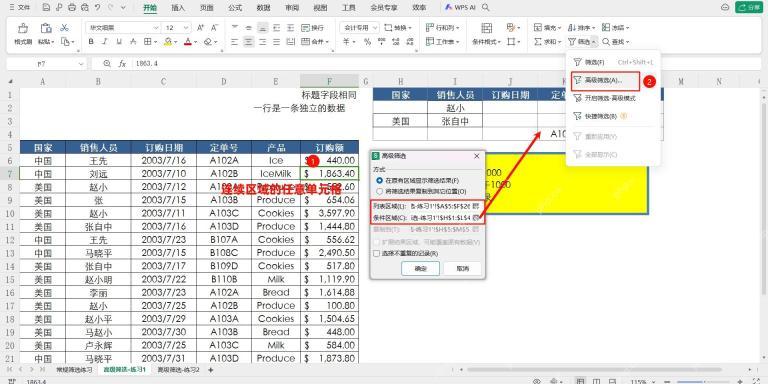Click the Center horizontal alignment icon
Image resolution: width=768 pixels, height=384 pixels.
coord(249,42)
